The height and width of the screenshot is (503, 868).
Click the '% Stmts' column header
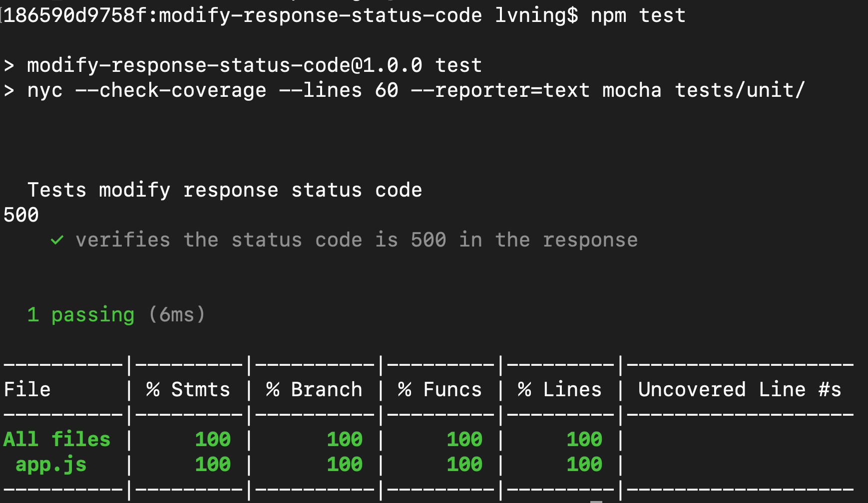[x=188, y=390]
